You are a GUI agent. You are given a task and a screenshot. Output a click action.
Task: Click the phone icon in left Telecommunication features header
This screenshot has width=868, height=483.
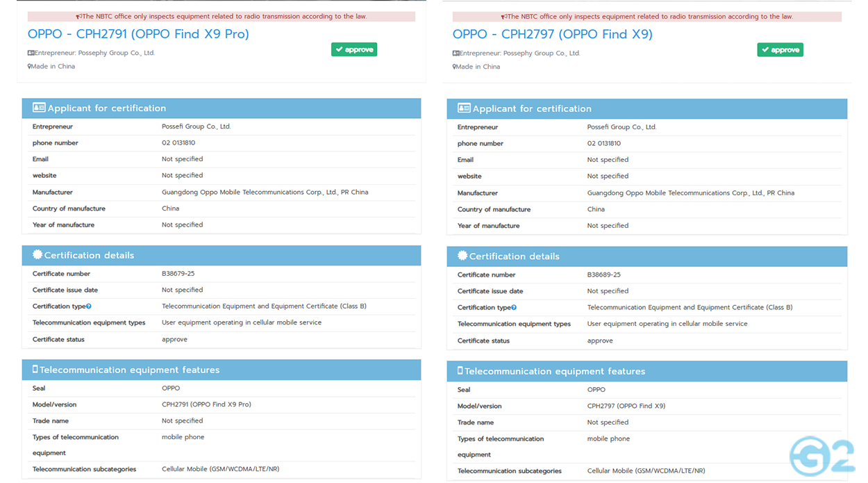(x=35, y=370)
